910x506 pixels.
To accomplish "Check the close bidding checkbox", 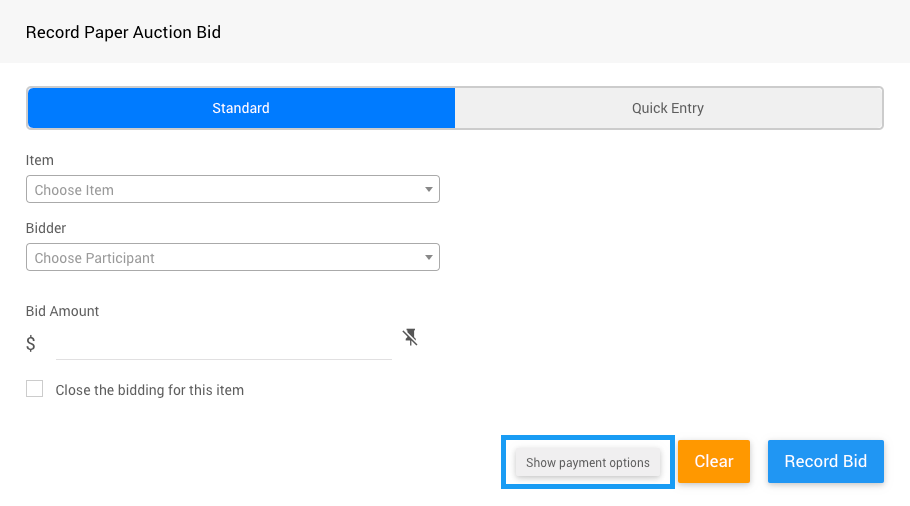I will [35, 389].
